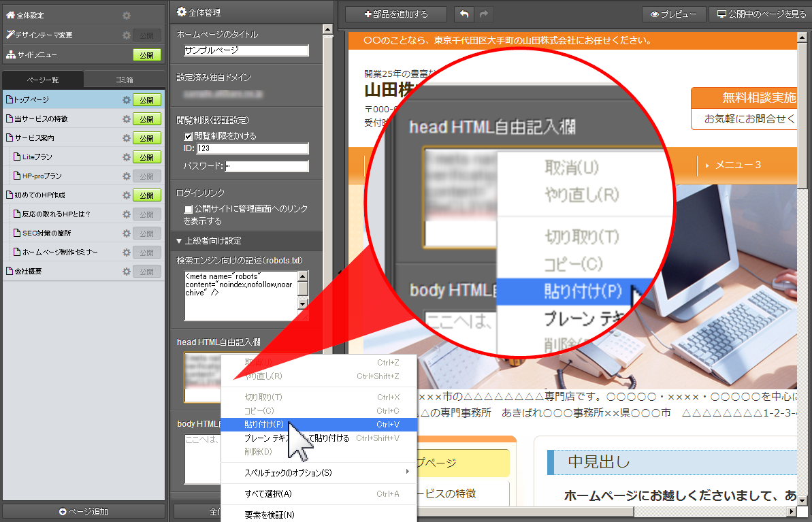This screenshot has width=812, height=522.
Task: Select サービス案内 in the page list
Action: coord(30,138)
